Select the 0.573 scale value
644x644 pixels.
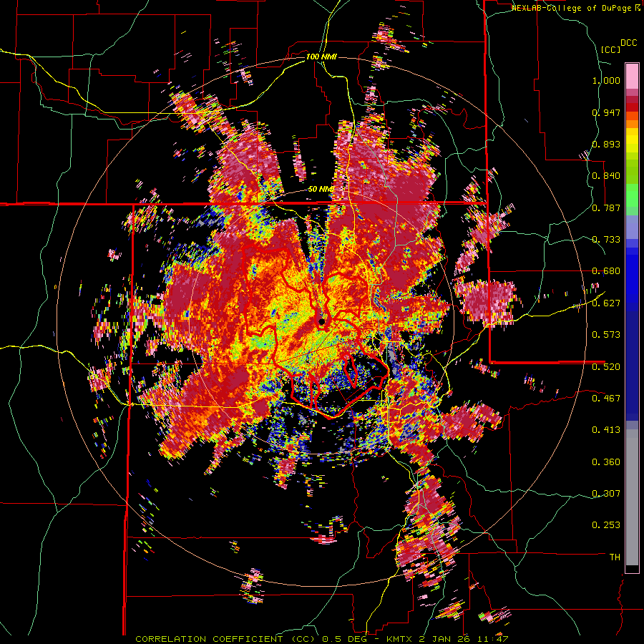[606, 335]
